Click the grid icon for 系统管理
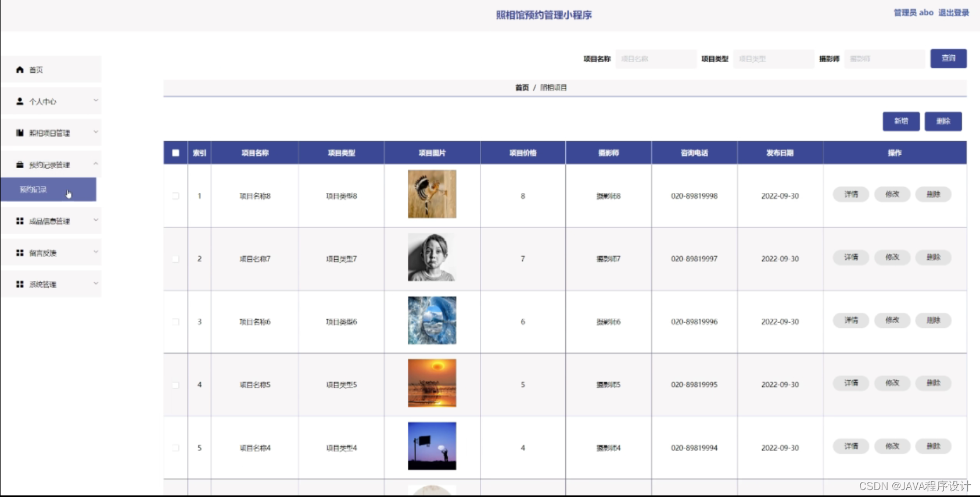Screen dimensions: 980x497 pyautogui.click(x=20, y=284)
